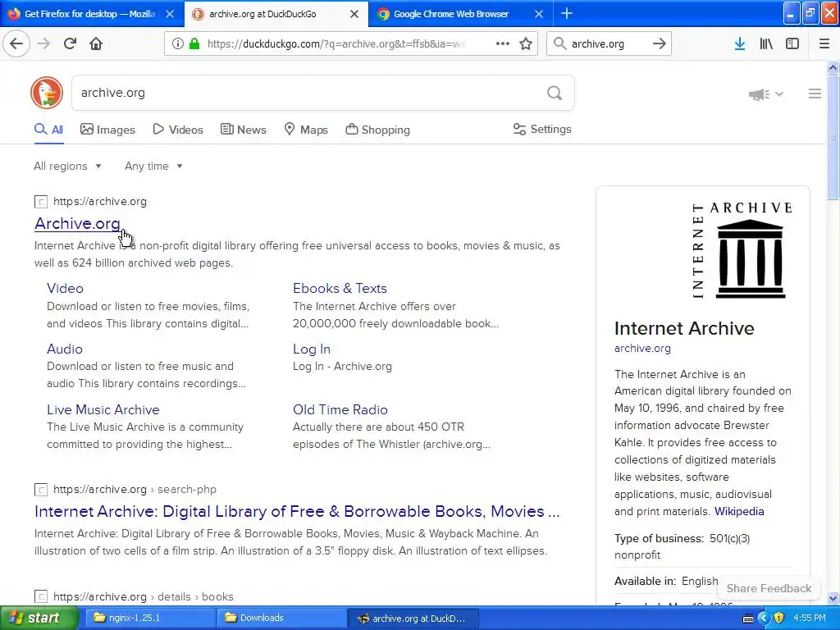
Task: Toggle the sidebar view icon
Action: pyautogui.click(x=792, y=43)
